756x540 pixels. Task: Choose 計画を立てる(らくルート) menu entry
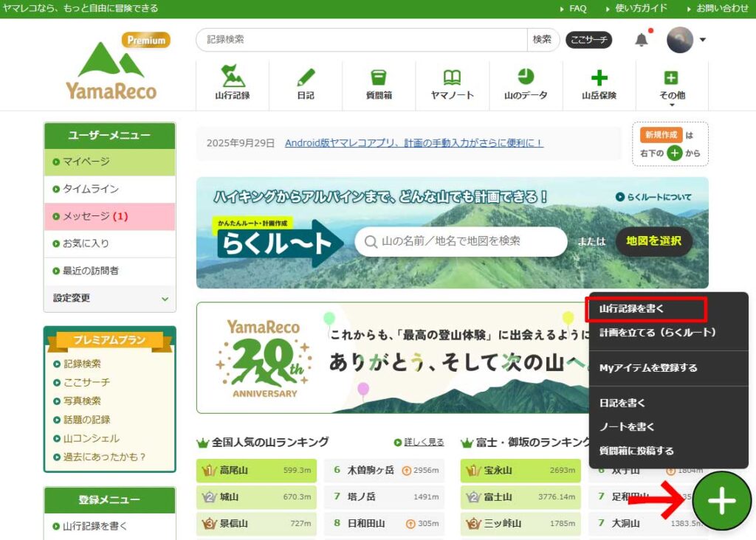(657, 333)
